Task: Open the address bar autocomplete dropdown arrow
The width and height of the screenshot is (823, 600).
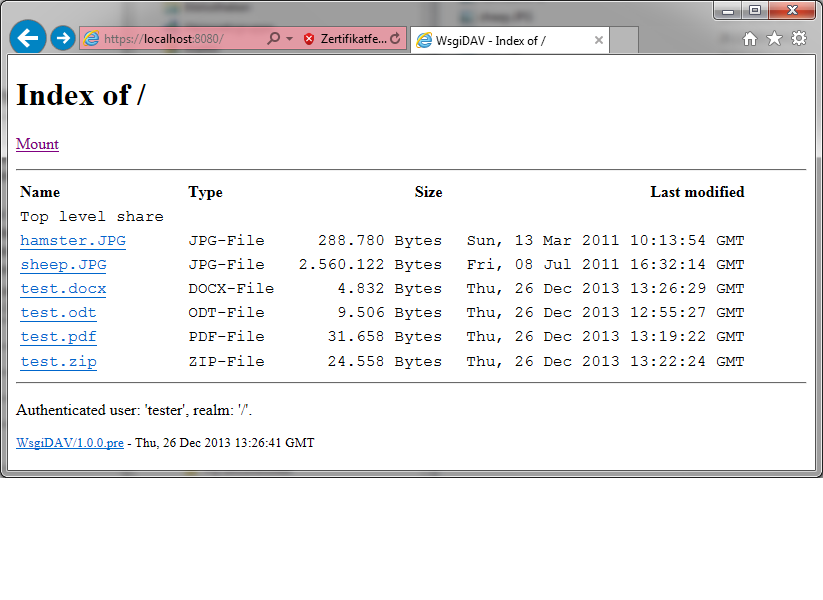Action: tap(289, 39)
